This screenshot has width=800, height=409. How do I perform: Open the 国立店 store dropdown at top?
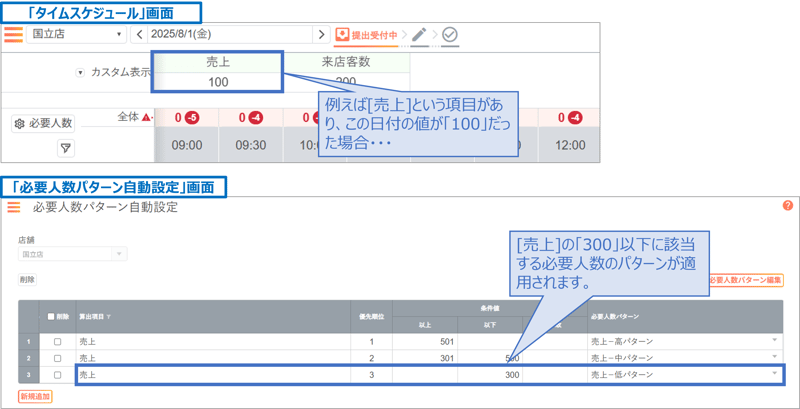[77, 35]
